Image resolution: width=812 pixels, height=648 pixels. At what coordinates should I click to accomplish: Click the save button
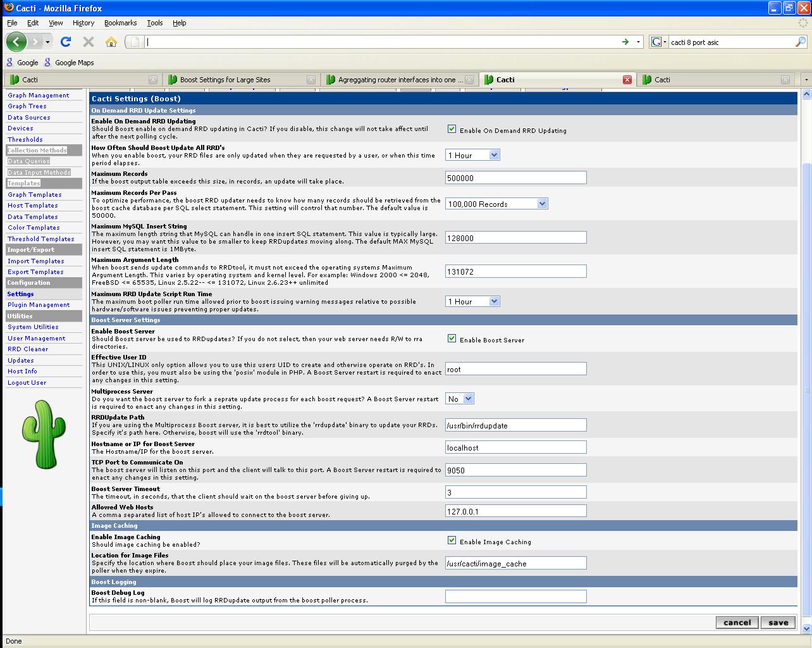tap(778, 622)
